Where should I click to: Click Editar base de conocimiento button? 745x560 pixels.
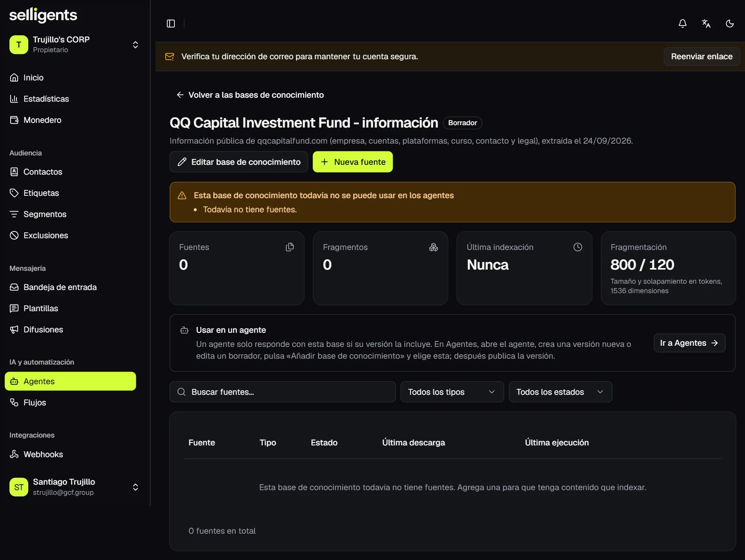point(239,162)
